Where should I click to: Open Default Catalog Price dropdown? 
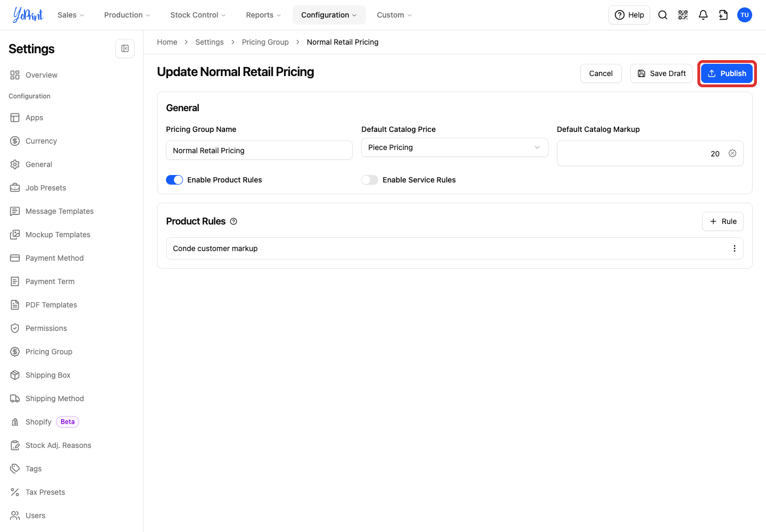(454, 147)
